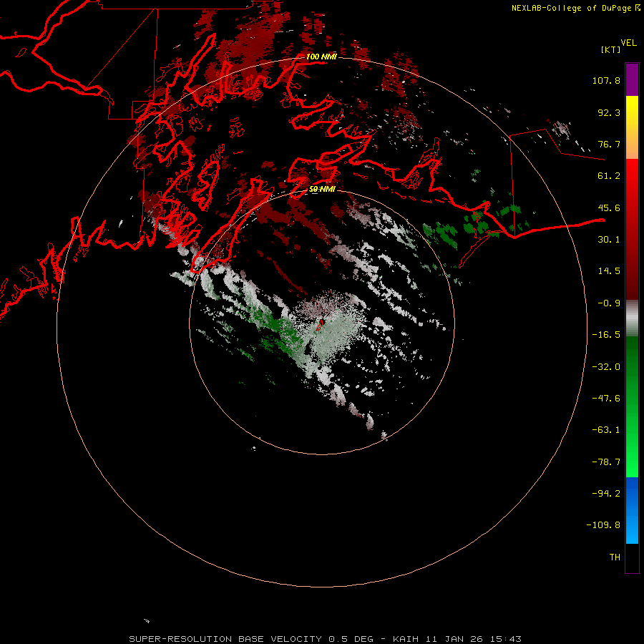Screen dimensions: 644x644
Task: Click the -32.0 legend value
Action: [606, 367]
